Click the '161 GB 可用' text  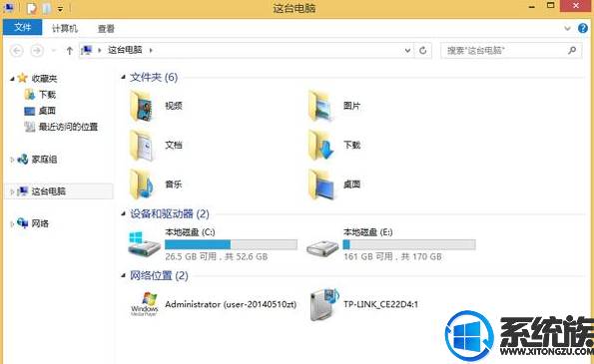pos(368,256)
